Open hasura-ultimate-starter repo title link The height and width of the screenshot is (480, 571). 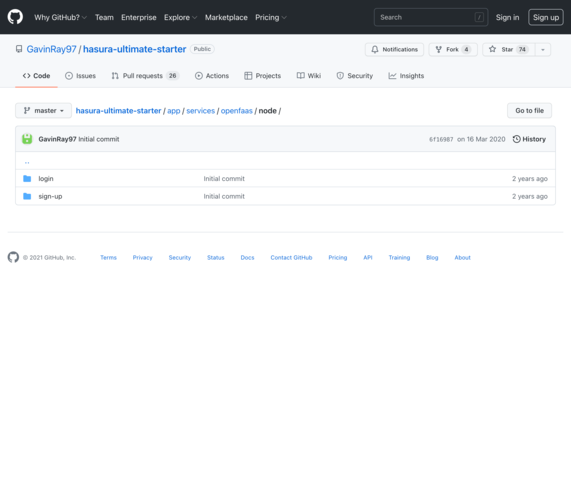[x=134, y=49]
